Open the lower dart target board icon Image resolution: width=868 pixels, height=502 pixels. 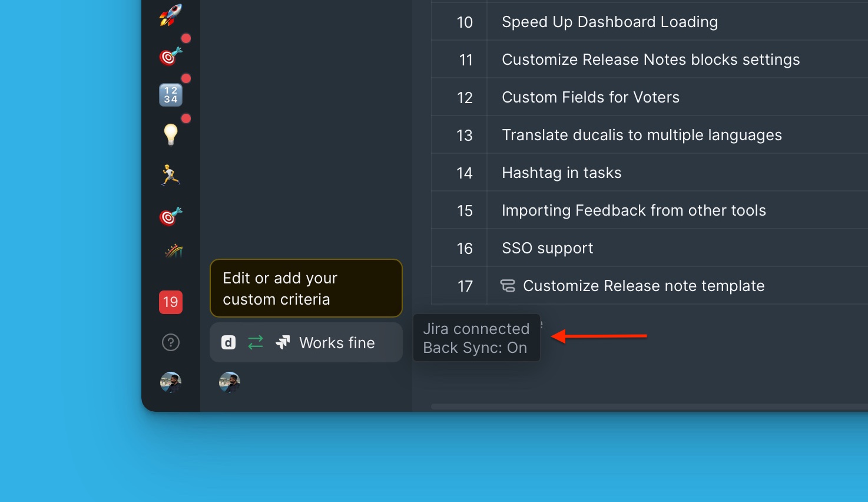coord(170,216)
